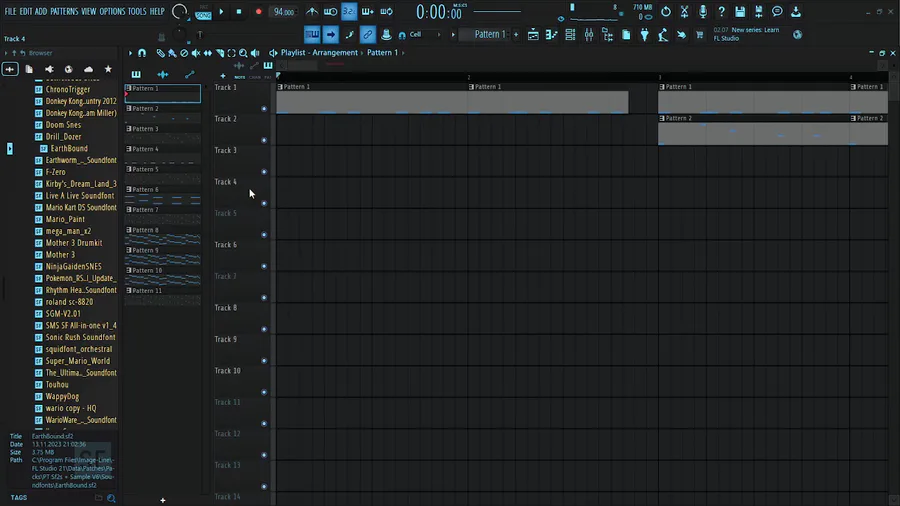900x506 pixels.
Task: Select the Draw pencil tool in the playlist
Action: pos(161,53)
